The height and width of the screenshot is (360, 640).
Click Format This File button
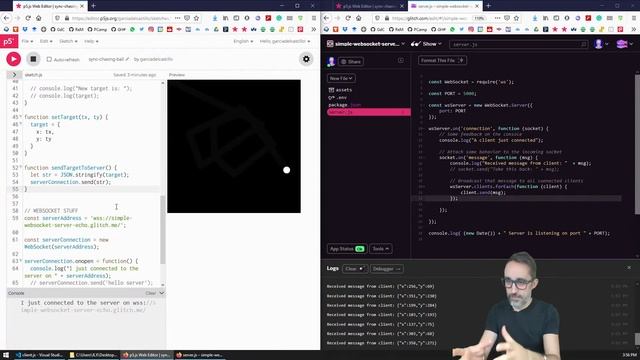442,60
